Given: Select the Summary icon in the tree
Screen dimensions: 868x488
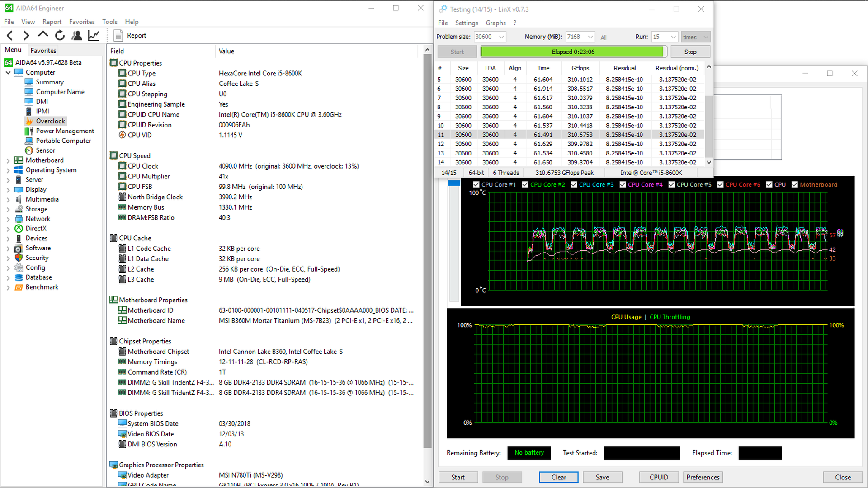Looking at the screenshot, I should (x=29, y=82).
